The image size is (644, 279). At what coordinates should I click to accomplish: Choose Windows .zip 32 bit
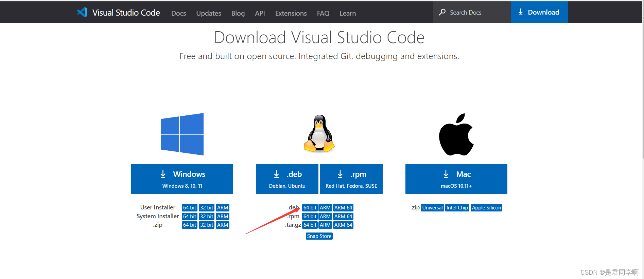207,225
